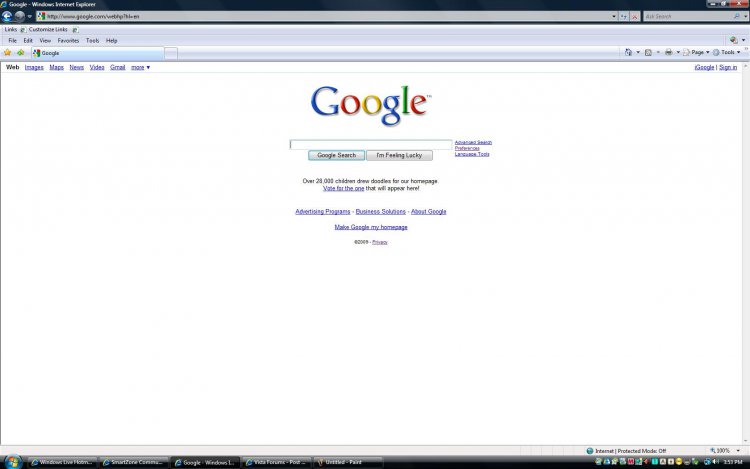750x469 pixels.
Task: Click the magnifier icon in Ask Search
Action: pos(737,16)
